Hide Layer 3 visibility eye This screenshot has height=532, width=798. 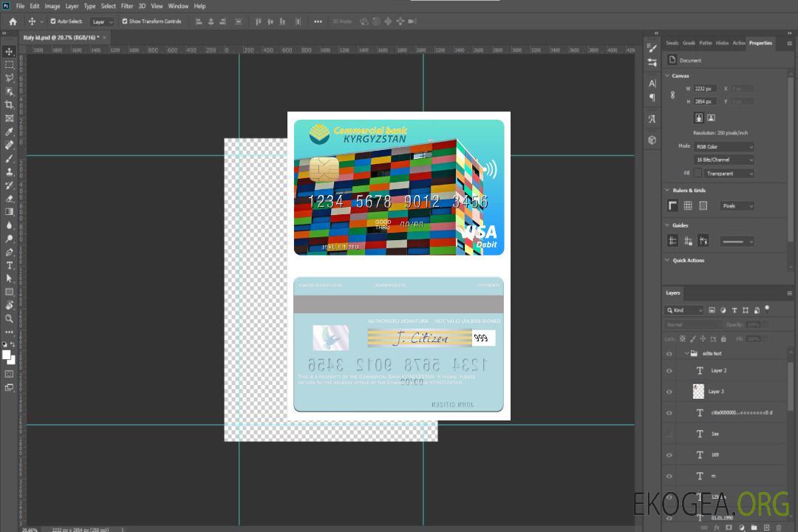tap(669, 392)
